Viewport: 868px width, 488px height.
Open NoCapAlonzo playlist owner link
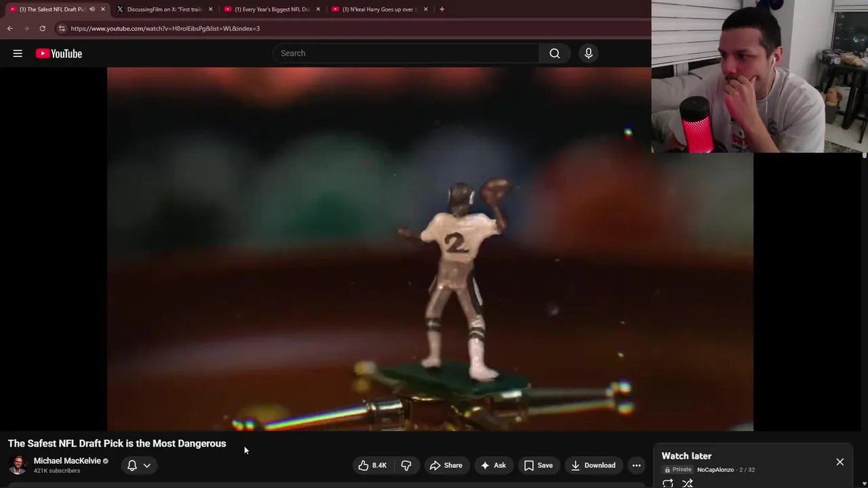[715, 470]
